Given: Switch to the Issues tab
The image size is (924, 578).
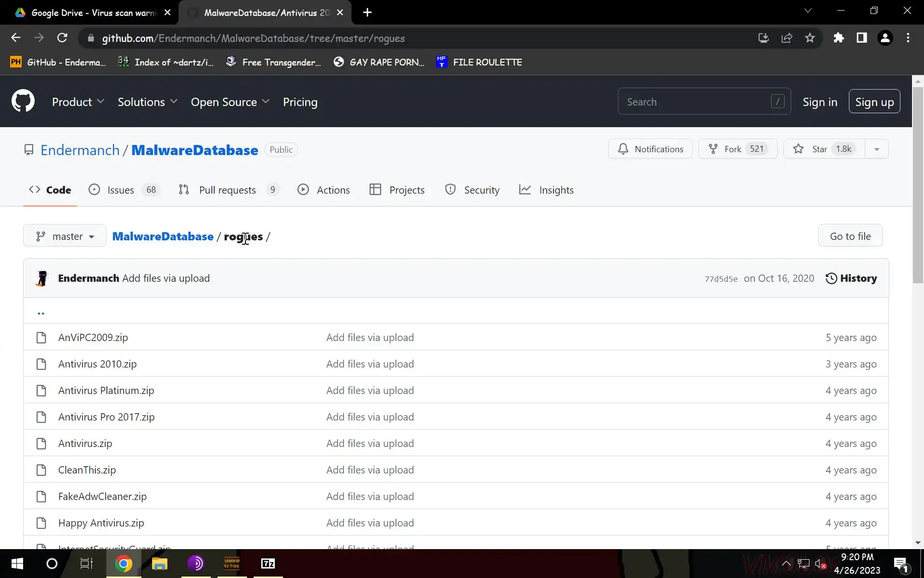Looking at the screenshot, I should (121, 190).
